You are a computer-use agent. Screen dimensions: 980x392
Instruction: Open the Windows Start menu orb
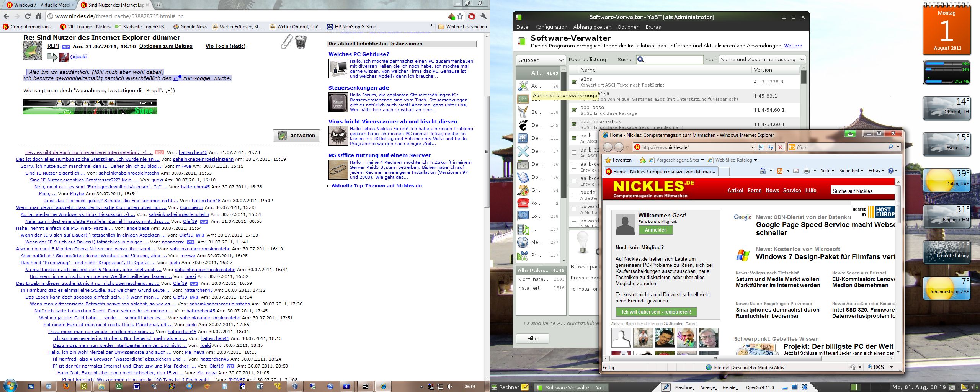pos(10,385)
